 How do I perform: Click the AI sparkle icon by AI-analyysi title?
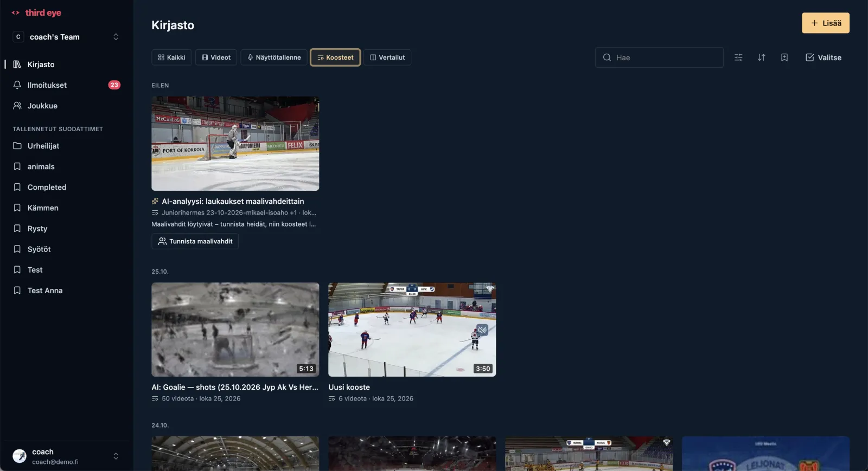[155, 201]
